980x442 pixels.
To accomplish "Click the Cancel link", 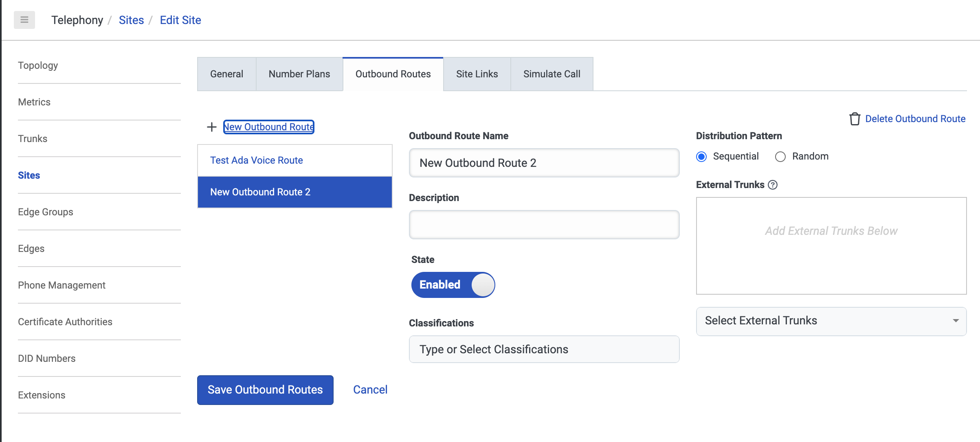I will click(370, 390).
